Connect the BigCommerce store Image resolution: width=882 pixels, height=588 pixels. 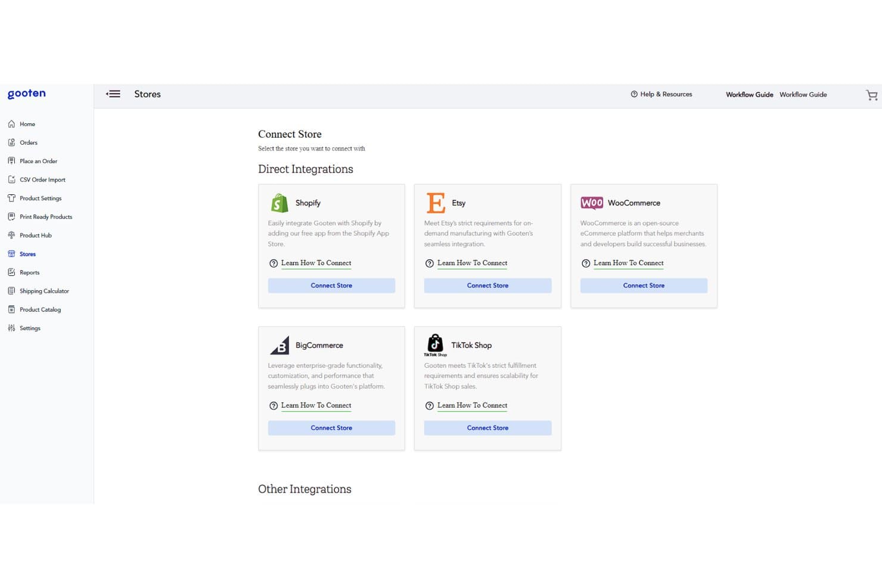click(331, 428)
